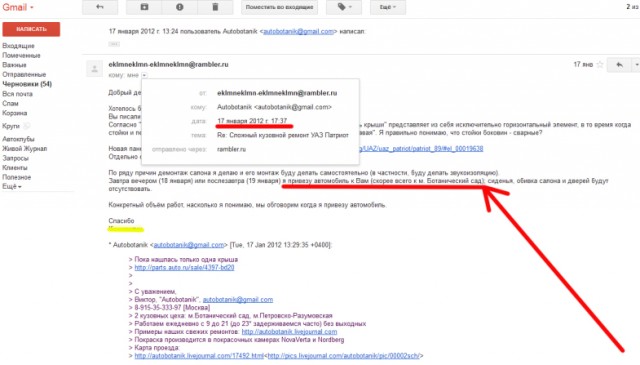This screenshot has width=640, height=365.
Task: Click 'Поместить во входящие' button
Action: [279, 7]
